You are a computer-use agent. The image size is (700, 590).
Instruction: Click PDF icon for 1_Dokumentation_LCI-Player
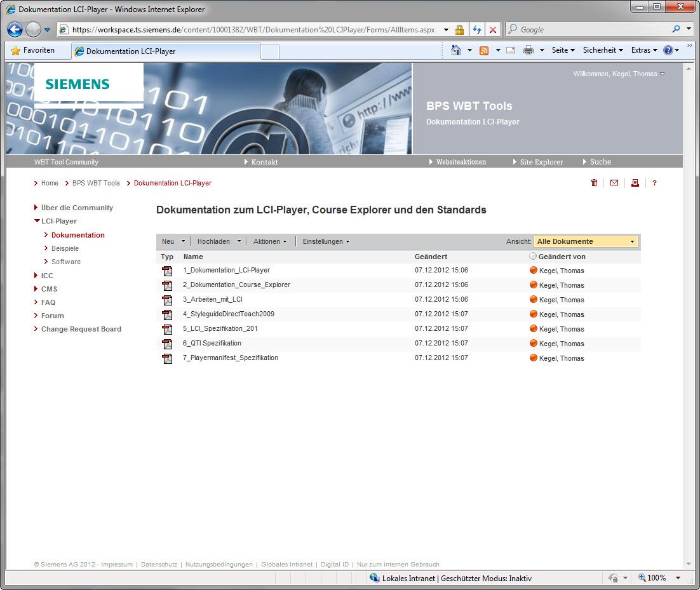(167, 271)
